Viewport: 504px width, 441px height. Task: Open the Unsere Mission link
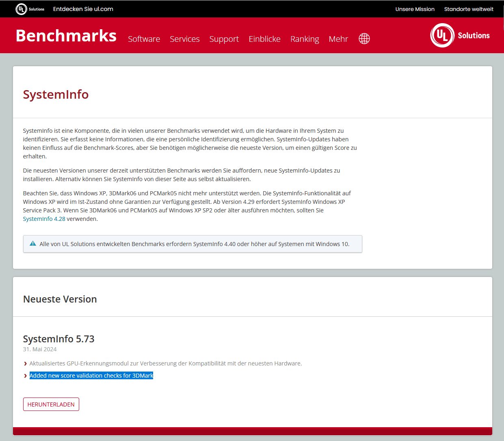415,9
